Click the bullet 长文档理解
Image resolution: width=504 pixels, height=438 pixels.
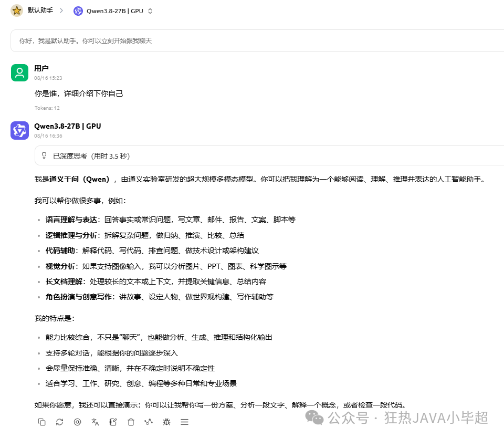coord(156,281)
